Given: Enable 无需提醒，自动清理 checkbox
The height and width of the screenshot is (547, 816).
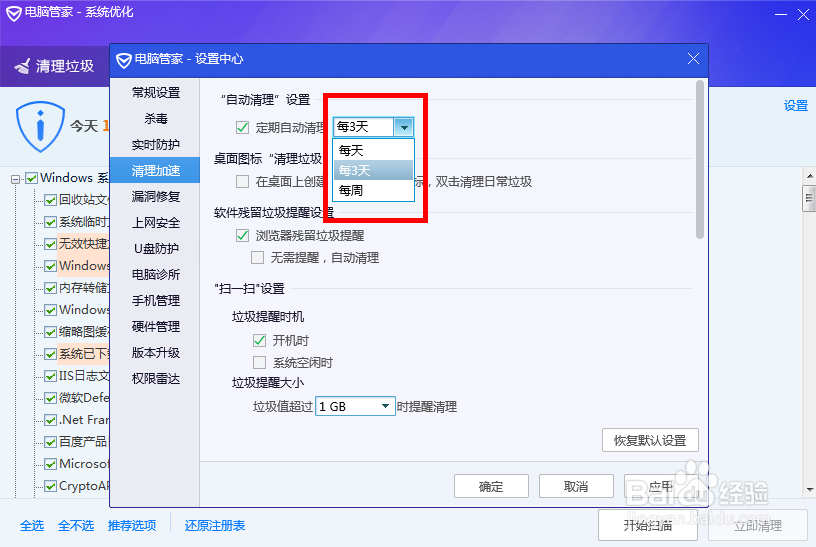Looking at the screenshot, I should click(257, 258).
